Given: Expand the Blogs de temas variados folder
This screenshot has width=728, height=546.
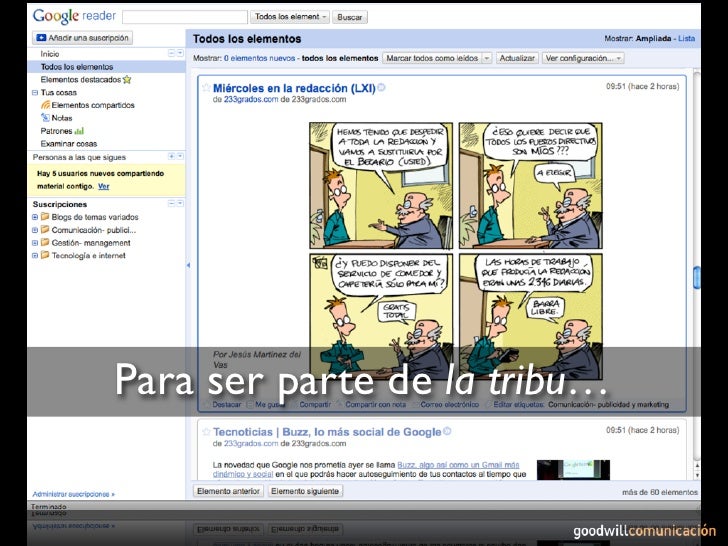Looking at the screenshot, I should pyautogui.click(x=35, y=216).
